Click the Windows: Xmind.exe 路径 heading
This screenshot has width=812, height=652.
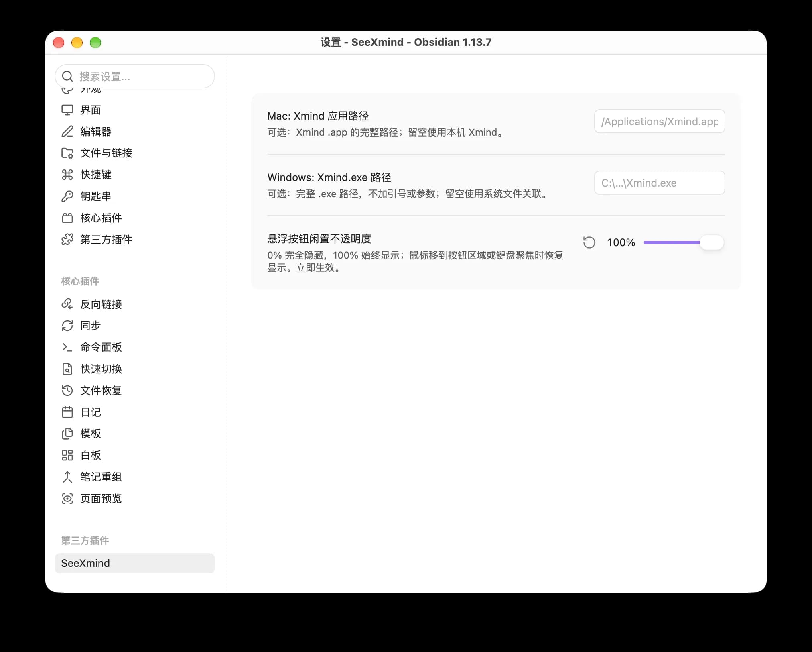329,177
